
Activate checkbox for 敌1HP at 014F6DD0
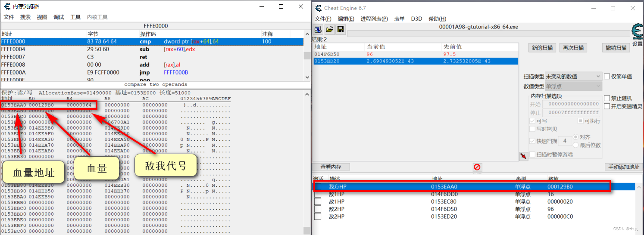[318, 194]
